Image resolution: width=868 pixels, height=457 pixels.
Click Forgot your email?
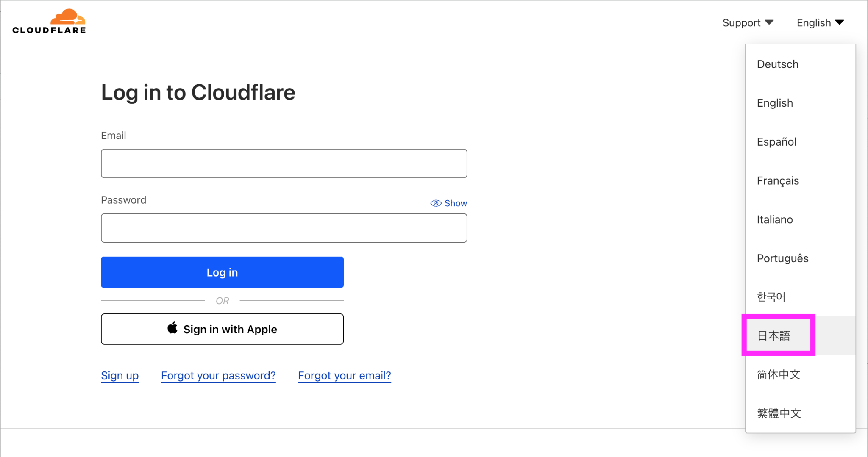click(344, 375)
